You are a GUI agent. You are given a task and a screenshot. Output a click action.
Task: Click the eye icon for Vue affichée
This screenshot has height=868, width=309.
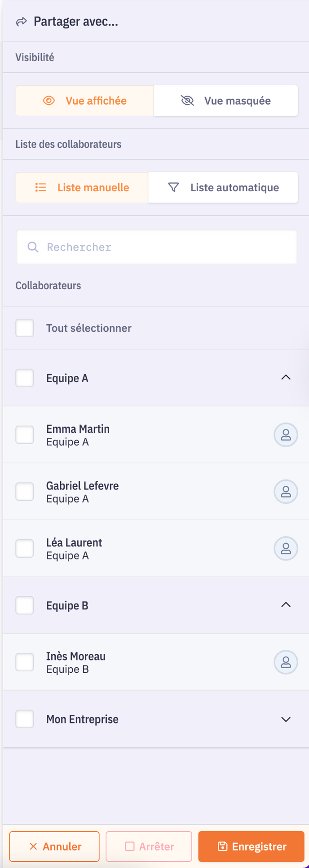tap(49, 101)
